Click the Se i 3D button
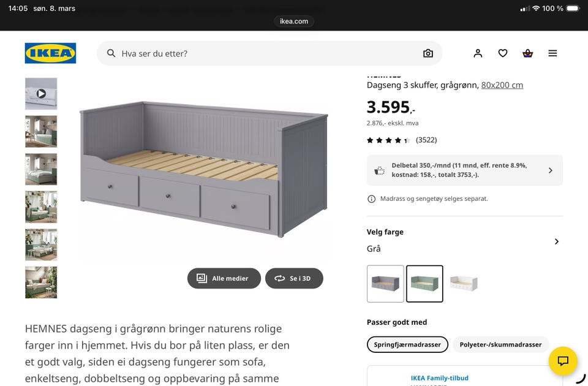588x386 pixels. click(294, 278)
